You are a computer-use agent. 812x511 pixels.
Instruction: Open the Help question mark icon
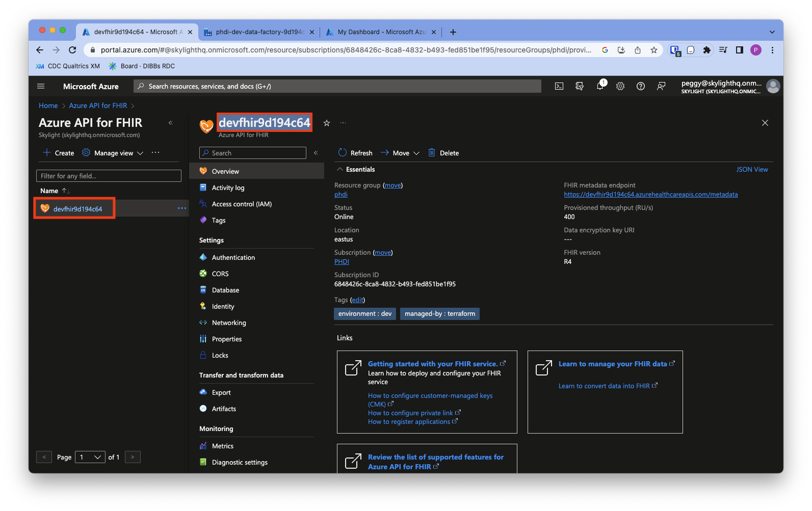(x=641, y=86)
